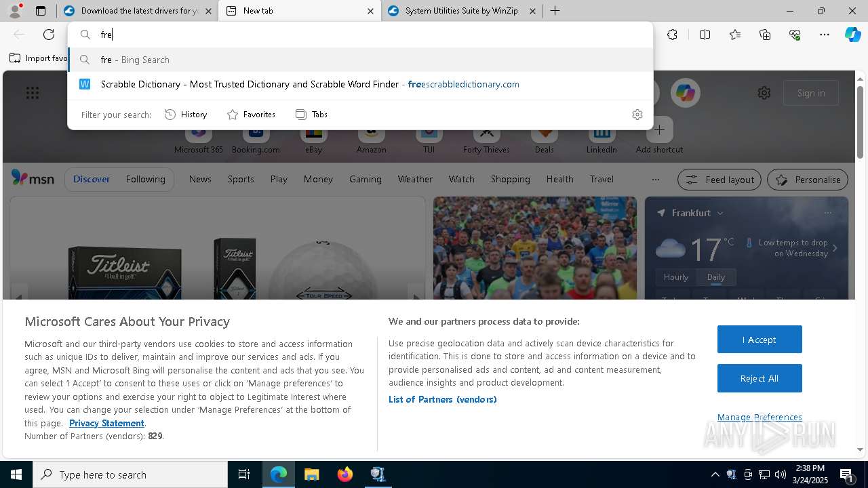Open the volume speaker tray icon
Screen dimensions: 868x488
coord(781,474)
